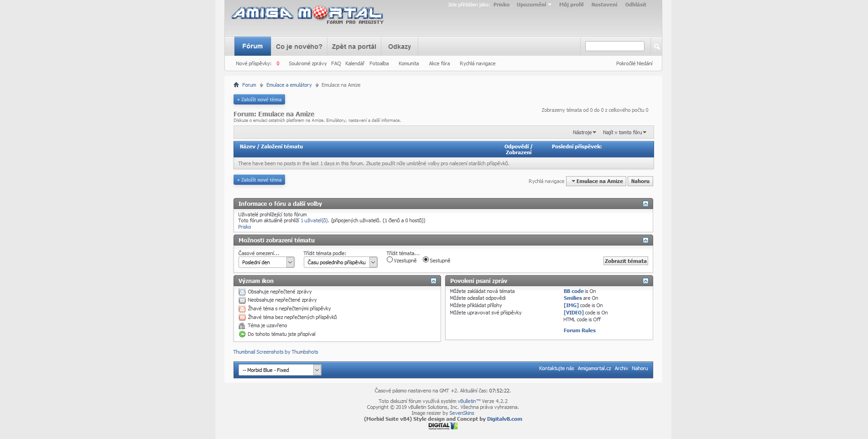Viewport: 868px width, 439px height.
Task: Click the search magnifier icon
Action: coord(656,47)
